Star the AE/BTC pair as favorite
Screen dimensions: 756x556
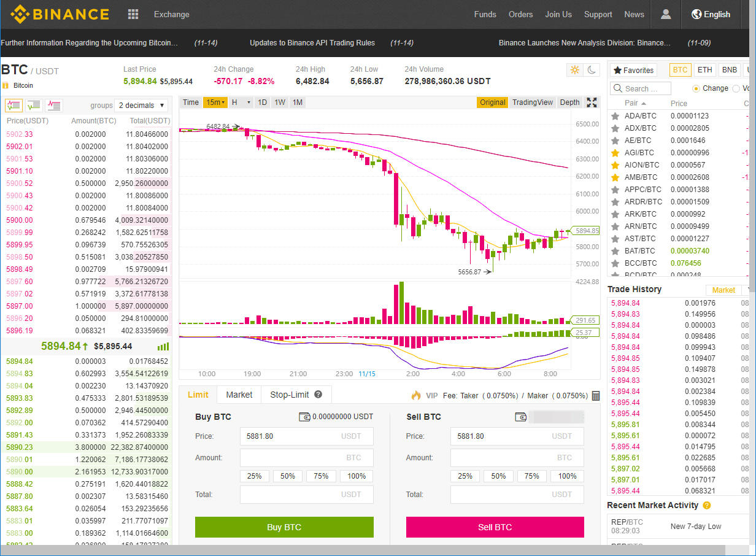coord(615,141)
